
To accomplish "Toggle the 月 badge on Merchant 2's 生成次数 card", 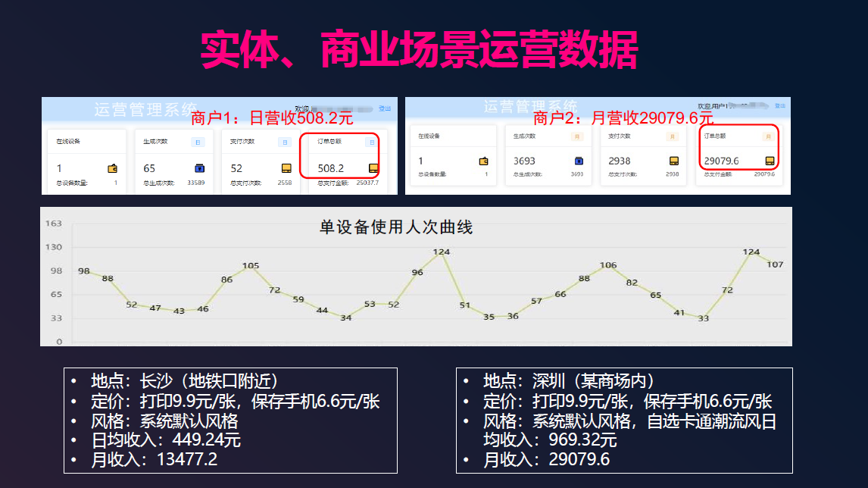I will coord(576,136).
